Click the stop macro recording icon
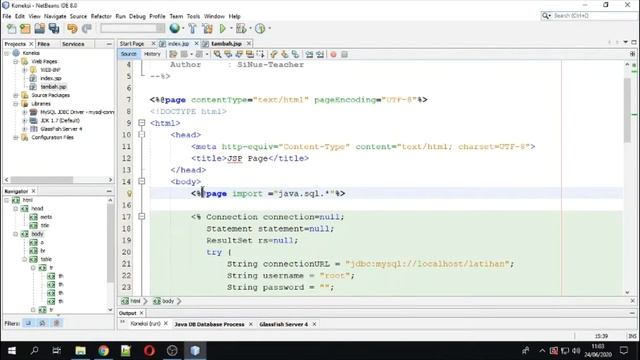The height and width of the screenshot is (360, 640). coord(344,54)
